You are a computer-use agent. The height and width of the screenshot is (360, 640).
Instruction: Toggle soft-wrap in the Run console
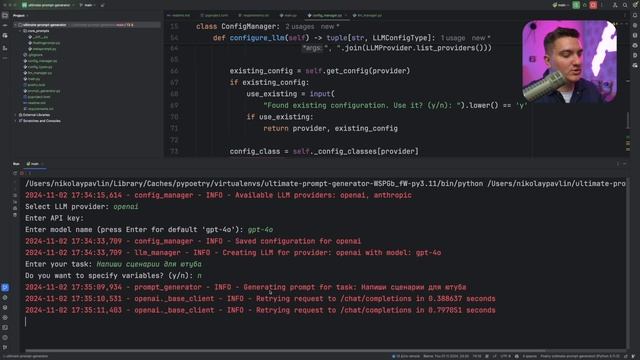tap(15, 195)
